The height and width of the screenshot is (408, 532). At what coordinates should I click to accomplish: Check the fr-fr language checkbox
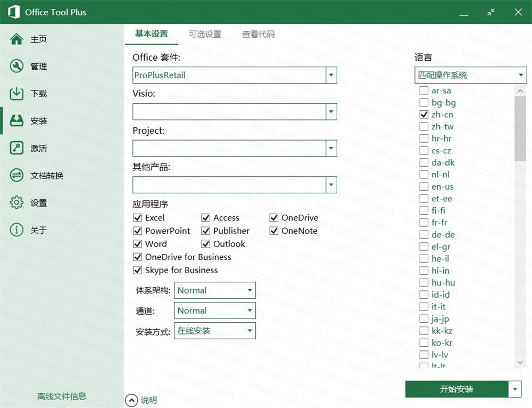424,223
